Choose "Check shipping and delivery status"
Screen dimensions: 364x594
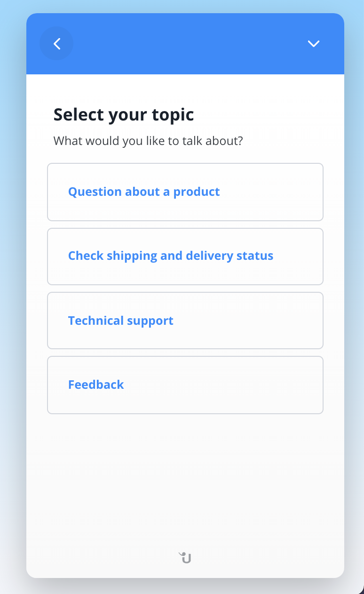coord(185,256)
